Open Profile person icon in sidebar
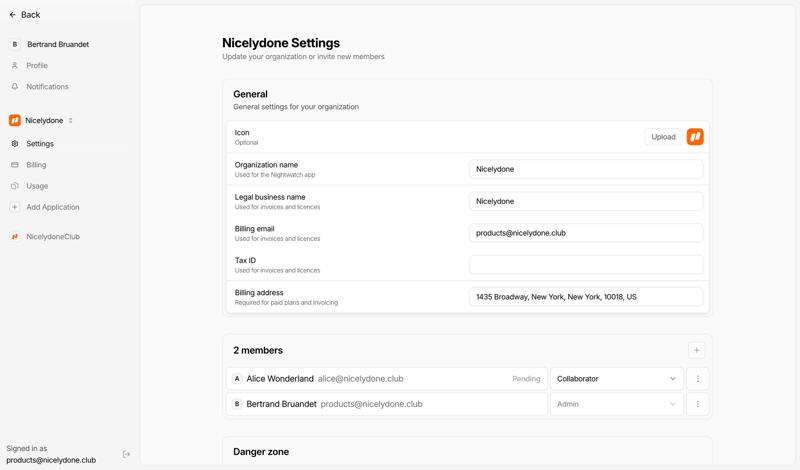The width and height of the screenshot is (800, 470). (15, 65)
